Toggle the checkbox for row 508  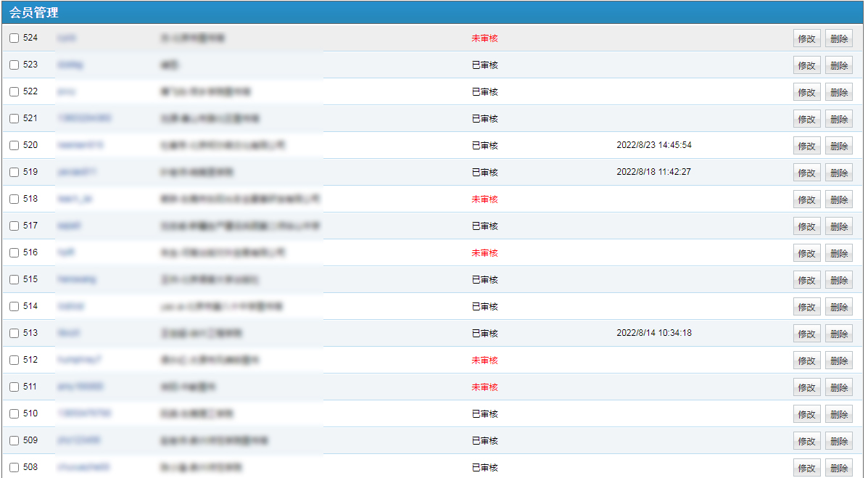coord(14,468)
